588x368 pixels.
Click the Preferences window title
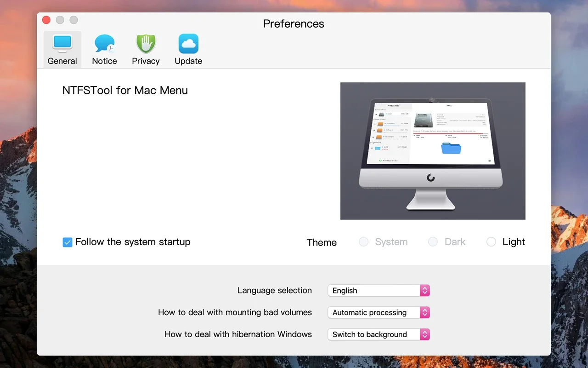pyautogui.click(x=294, y=24)
